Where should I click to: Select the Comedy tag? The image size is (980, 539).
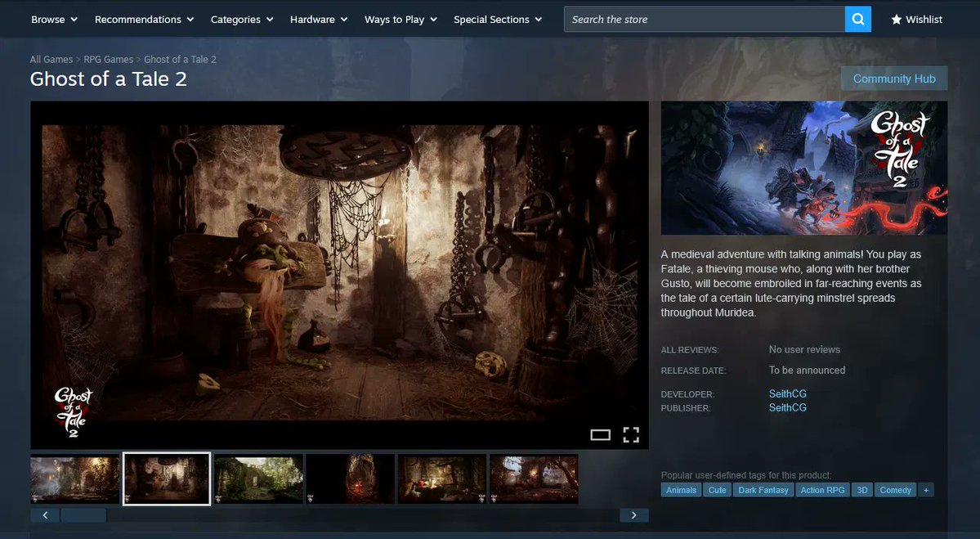[895, 490]
